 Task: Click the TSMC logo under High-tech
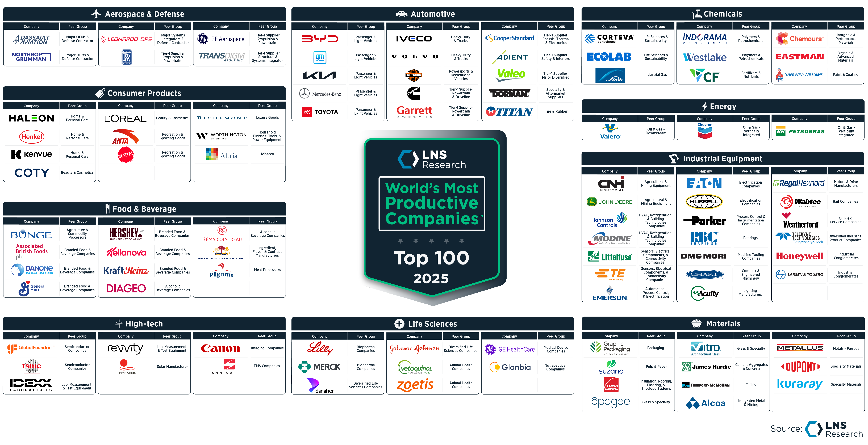[31, 367]
